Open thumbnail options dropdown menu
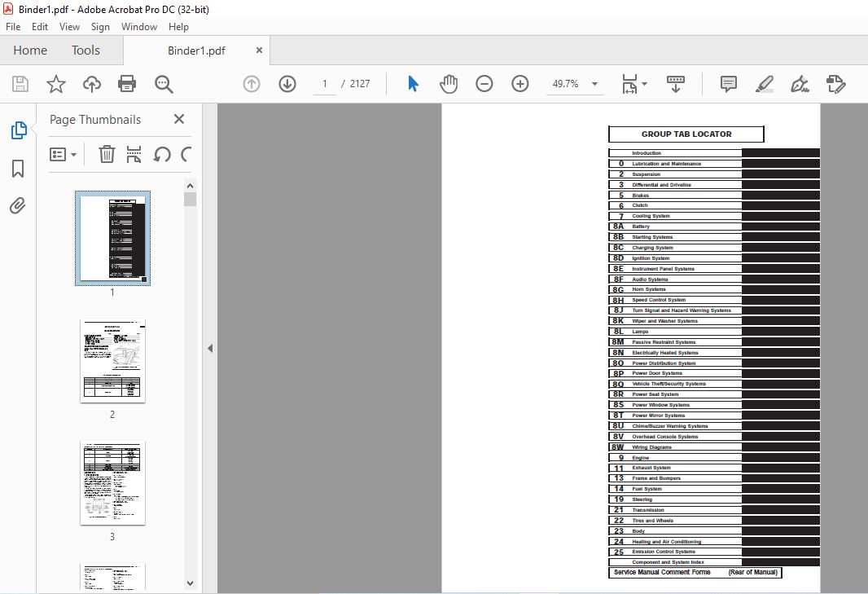 pyautogui.click(x=63, y=154)
